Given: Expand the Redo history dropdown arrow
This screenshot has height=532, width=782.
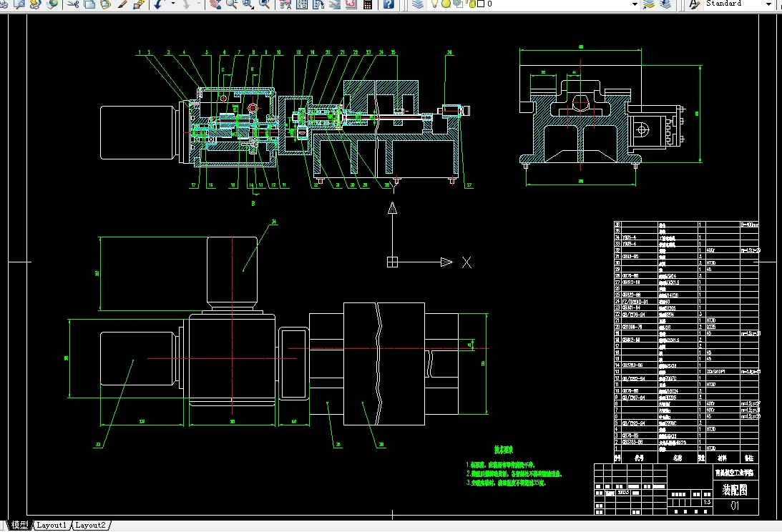Looking at the screenshot, I should [x=200, y=4].
